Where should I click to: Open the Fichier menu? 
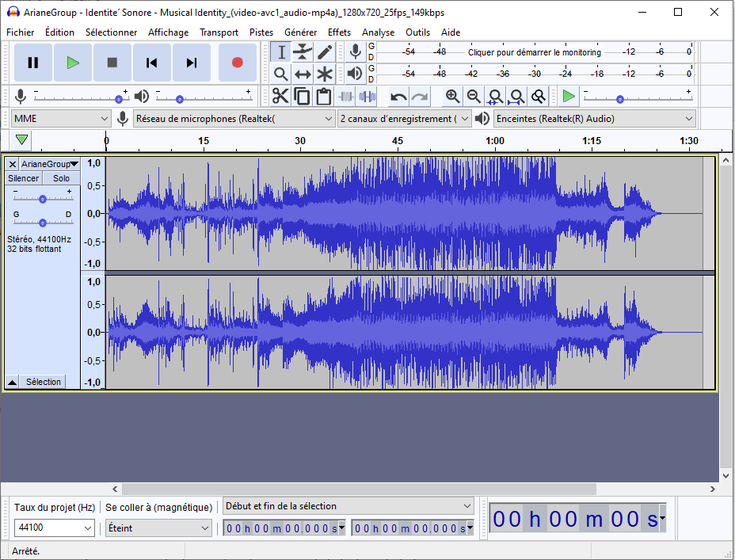[20, 32]
